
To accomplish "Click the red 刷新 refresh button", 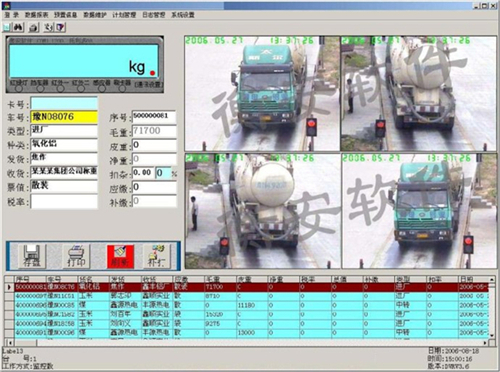I will pos(121,256).
